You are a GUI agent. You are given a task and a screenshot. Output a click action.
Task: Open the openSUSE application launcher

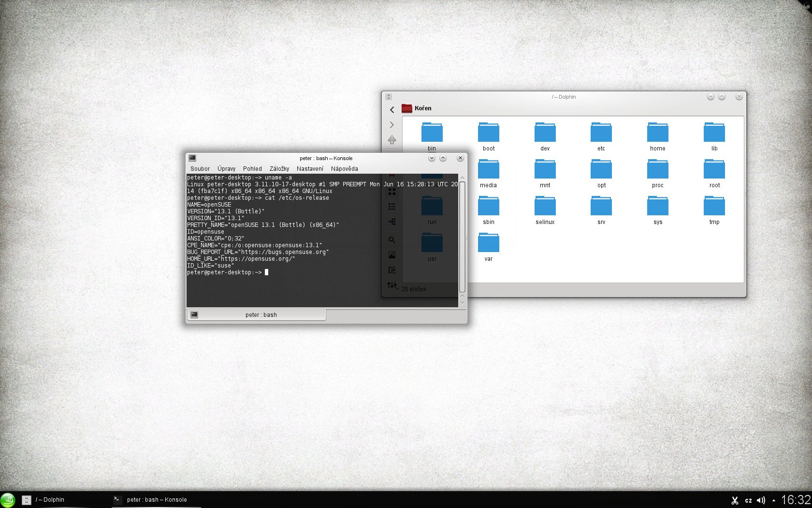point(8,500)
